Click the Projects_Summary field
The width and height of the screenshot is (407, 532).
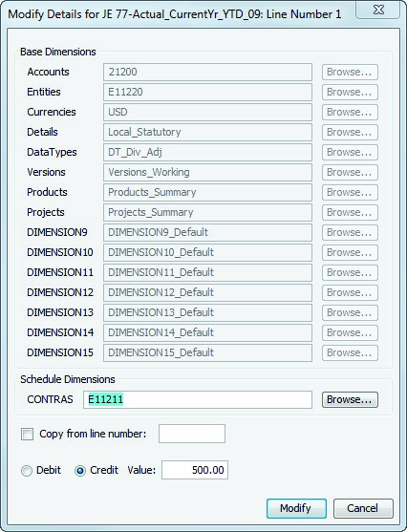207,212
